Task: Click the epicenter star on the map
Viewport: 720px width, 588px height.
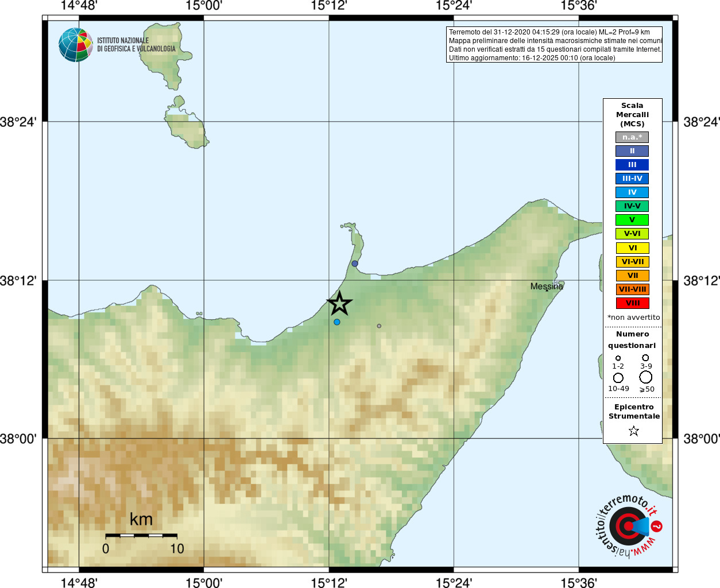Action: [x=339, y=303]
